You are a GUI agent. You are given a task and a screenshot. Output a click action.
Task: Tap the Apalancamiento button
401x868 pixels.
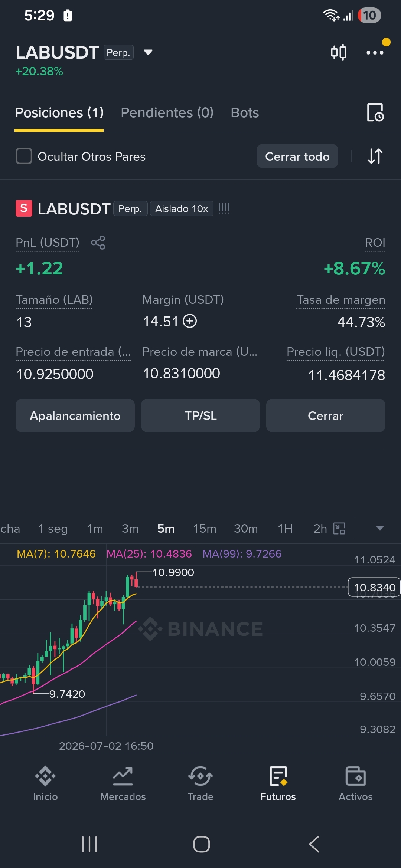pyautogui.click(x=75, y=415)
